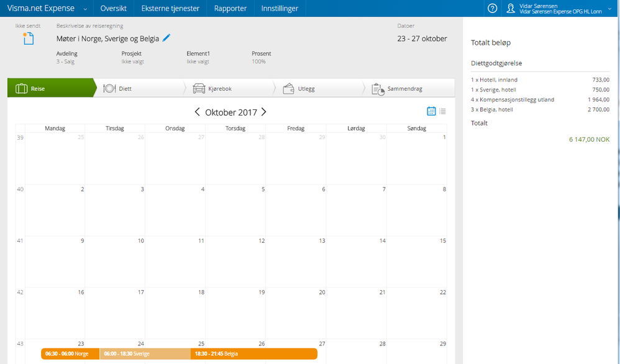Go to previous month with left chevron

pos(198,112)
